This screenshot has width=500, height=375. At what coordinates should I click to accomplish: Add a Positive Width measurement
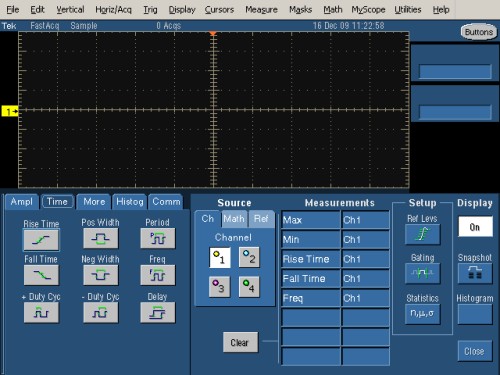(x=100, y=238)
